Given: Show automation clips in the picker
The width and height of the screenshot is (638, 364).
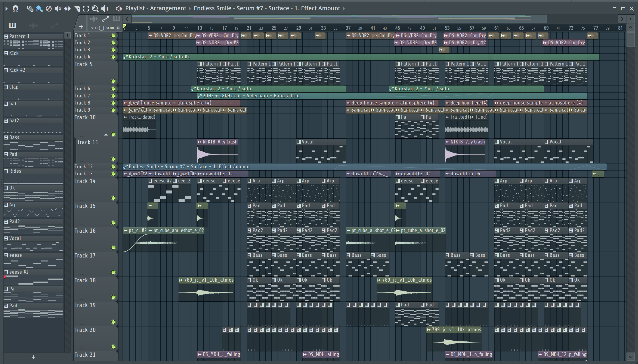Looking at the screenshot, I should pyautogui.click(x=54, y=25).
